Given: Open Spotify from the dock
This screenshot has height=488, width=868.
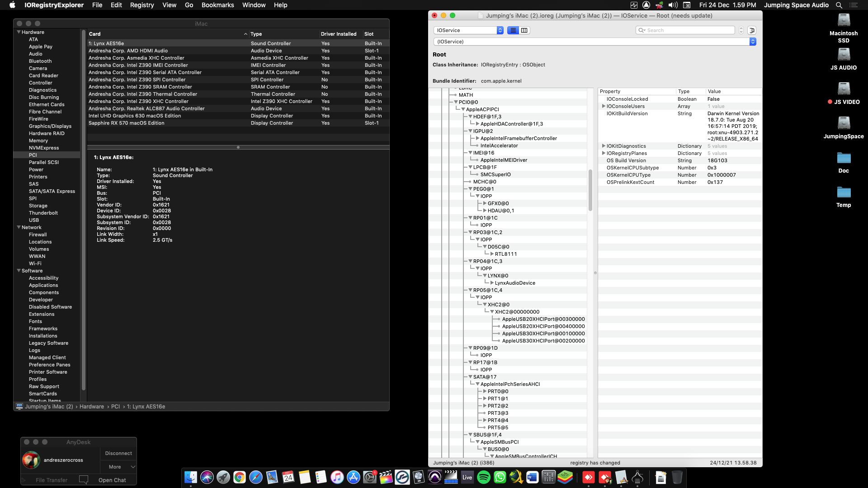Looking at the screenshot, I should click(484, 477).
